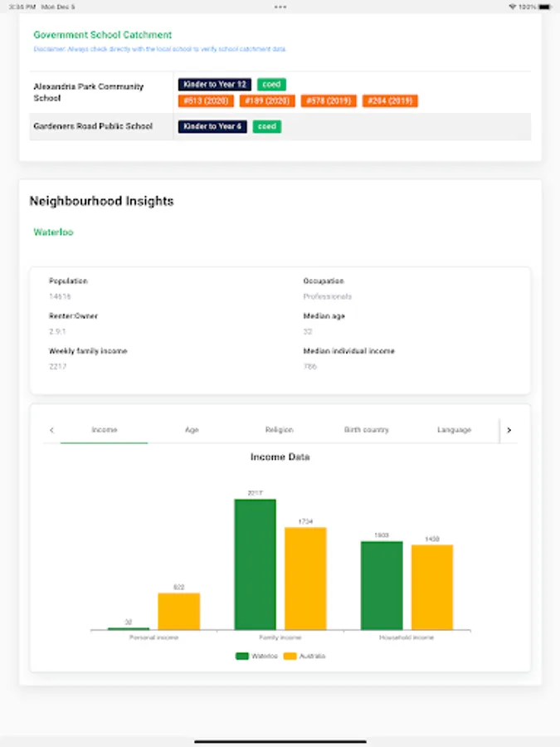Open Alexandria Park Community School row
The height and width of the screenshot is (747, 560).
pos(280,92)
